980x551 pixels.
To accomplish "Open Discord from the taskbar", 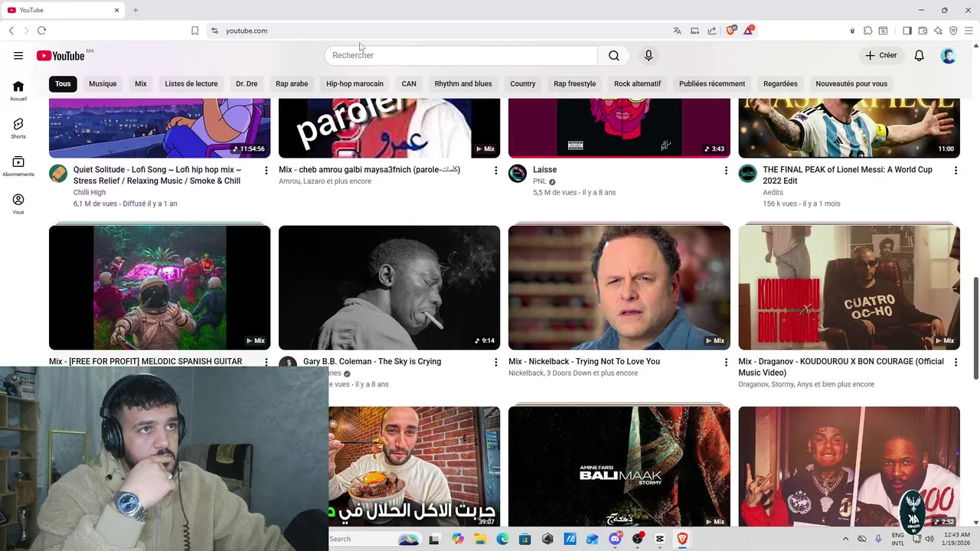I will [615, 539].
